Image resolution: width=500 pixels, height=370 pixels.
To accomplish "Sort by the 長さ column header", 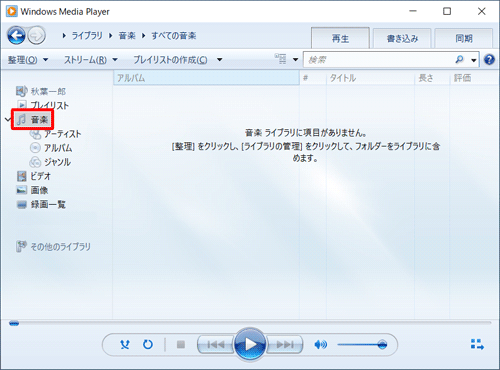I will click(432, 78).
